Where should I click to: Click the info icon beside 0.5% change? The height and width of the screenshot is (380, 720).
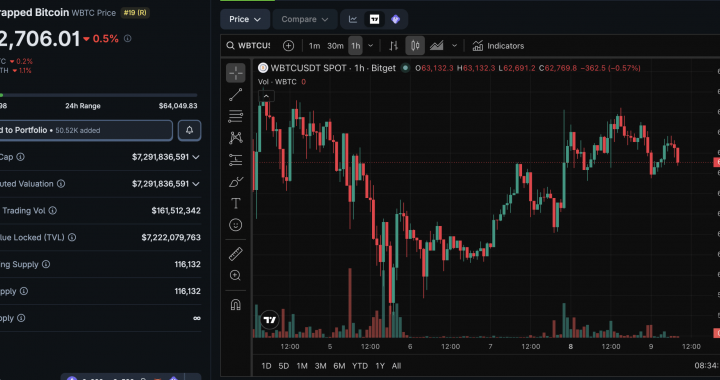128,39
